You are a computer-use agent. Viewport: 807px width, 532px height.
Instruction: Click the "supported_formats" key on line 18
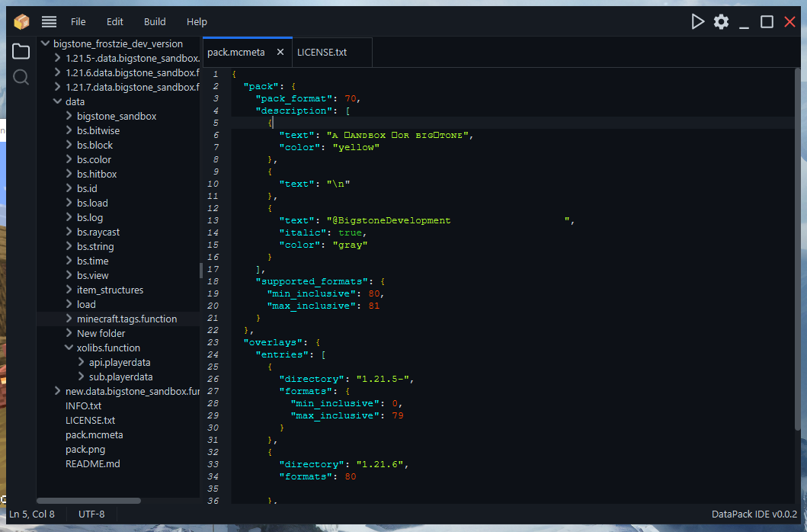(315, 281)
